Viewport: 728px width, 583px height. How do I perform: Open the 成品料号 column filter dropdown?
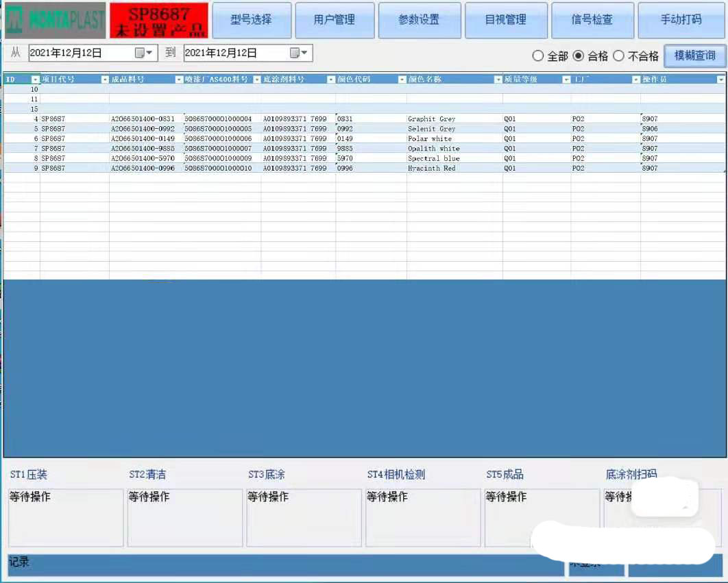(x=179, y=79)
